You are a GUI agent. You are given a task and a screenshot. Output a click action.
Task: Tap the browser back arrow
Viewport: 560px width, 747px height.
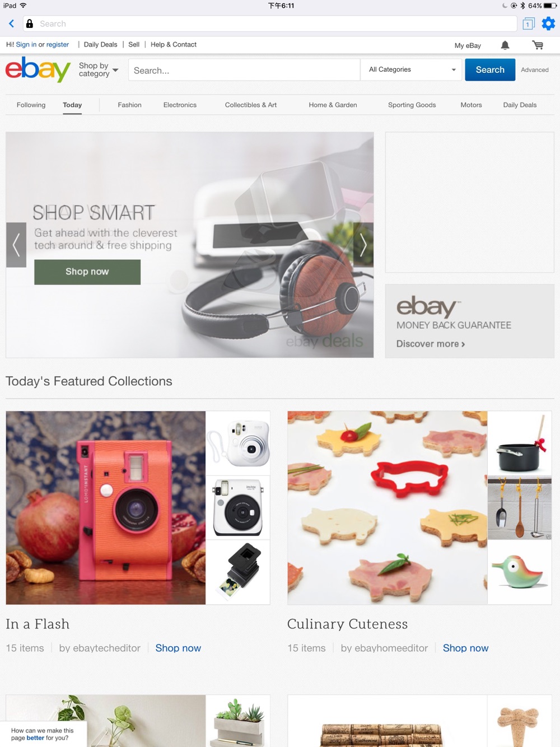coord(11,24)
